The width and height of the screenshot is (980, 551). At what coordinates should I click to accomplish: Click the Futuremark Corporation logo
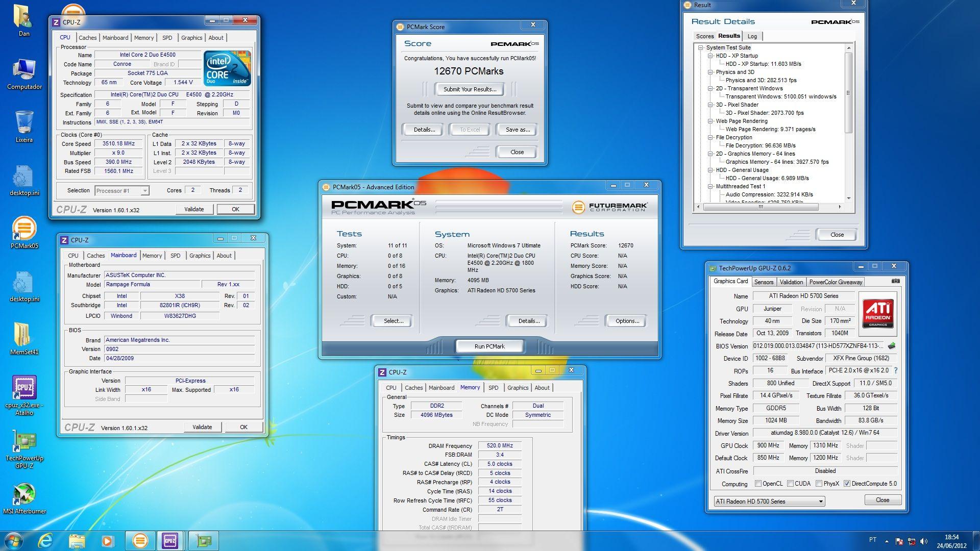(x=609, y=207)
